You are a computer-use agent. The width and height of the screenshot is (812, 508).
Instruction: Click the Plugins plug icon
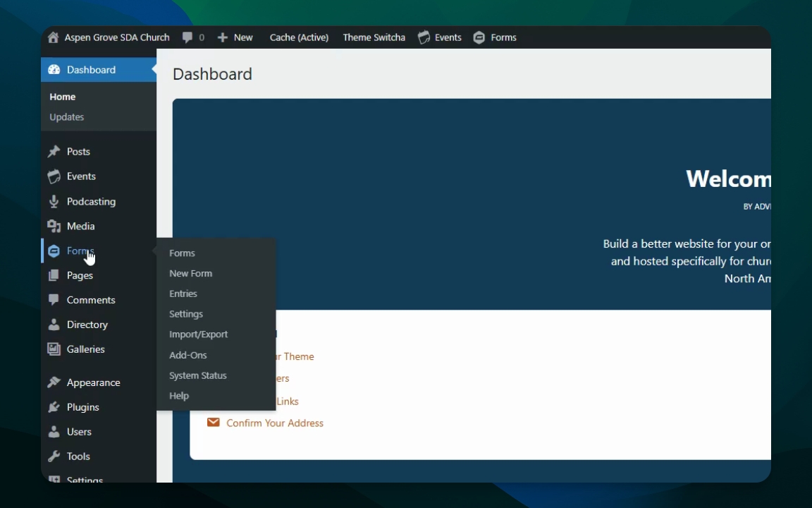pyautogui.click(x=54, y=407)
